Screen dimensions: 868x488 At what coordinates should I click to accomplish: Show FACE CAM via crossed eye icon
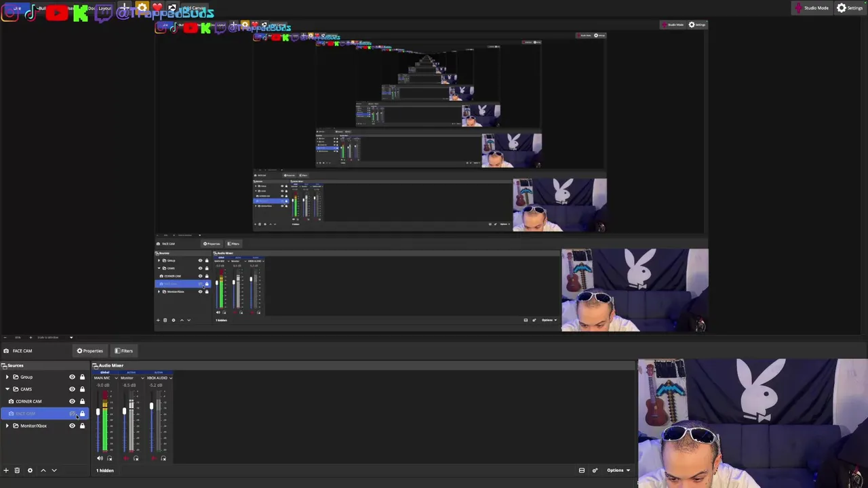tap(72, 413)
